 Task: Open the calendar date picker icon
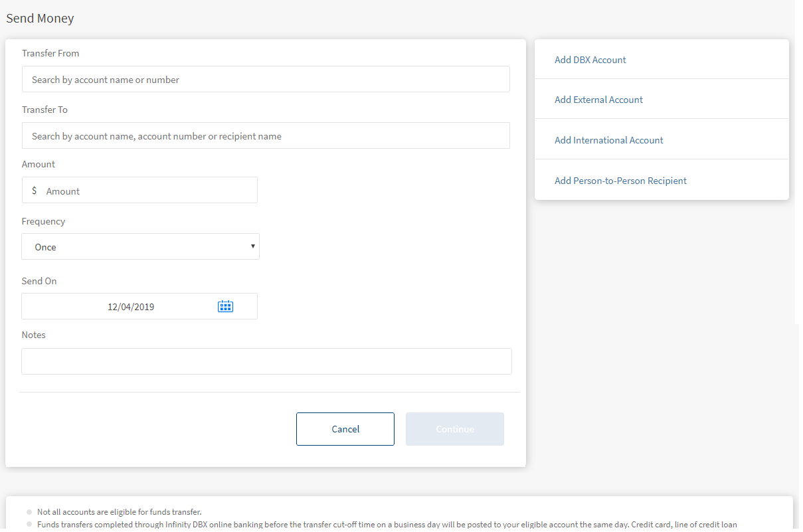225,306
